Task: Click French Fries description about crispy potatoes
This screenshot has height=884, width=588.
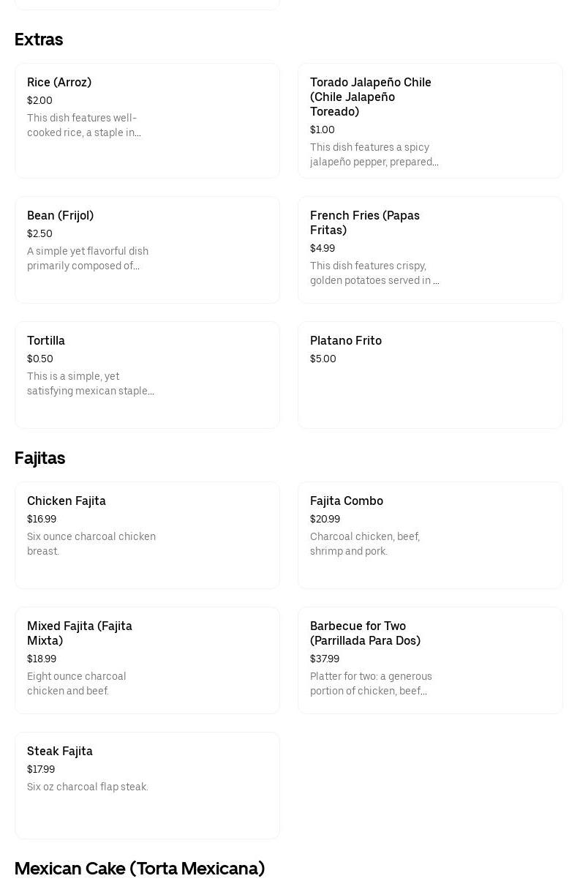Action: (374, 273)
